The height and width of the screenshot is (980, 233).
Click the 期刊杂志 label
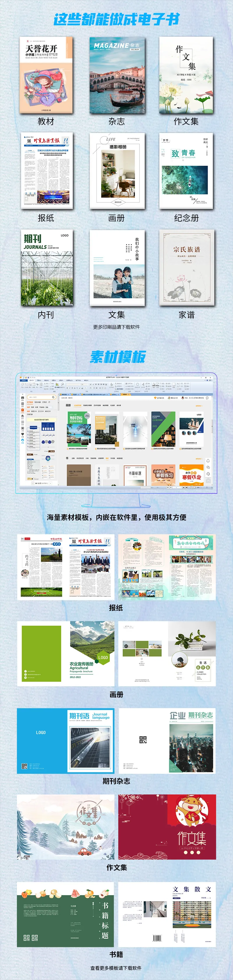(116, 781)
